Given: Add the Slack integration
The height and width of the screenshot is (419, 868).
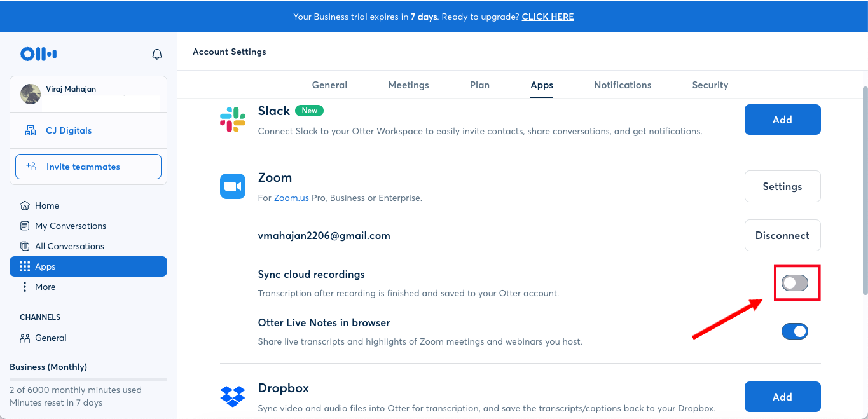Looking at the screenshot, I should coord(782,120).
